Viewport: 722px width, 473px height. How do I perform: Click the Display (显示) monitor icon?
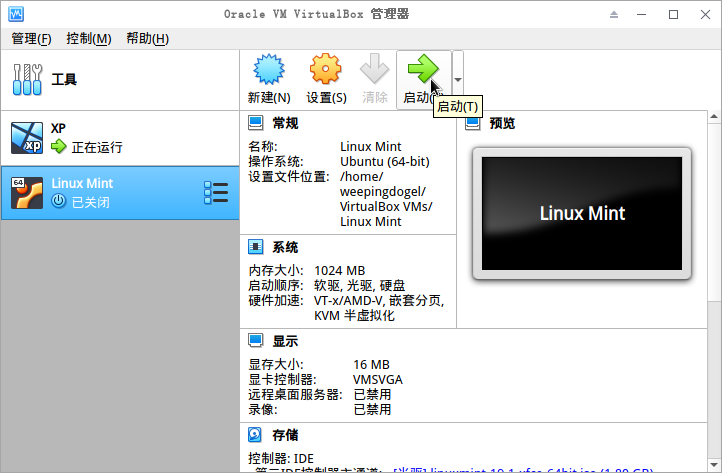click(256, 341)
